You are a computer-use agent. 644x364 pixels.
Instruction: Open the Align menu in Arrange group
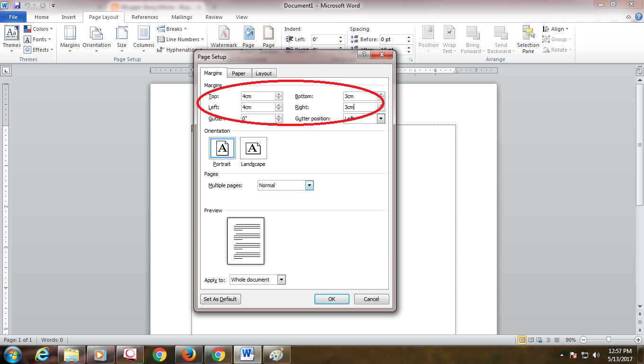pyautogui.click(x=556, y=29)
